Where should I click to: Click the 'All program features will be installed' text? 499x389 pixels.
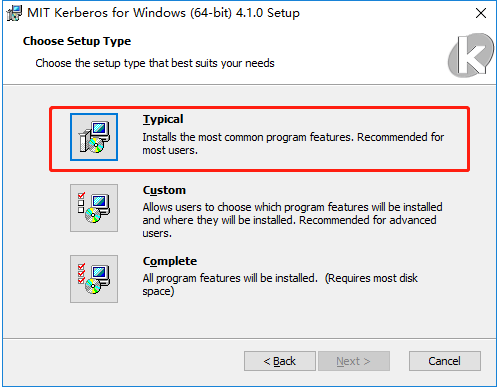(x=230, y=278)
